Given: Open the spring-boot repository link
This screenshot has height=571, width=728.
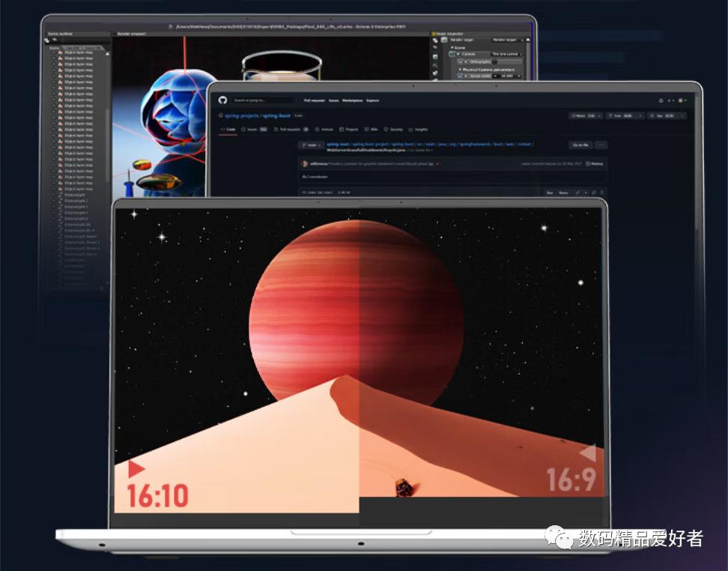Looking at the screenshot, I should (276, 115).
